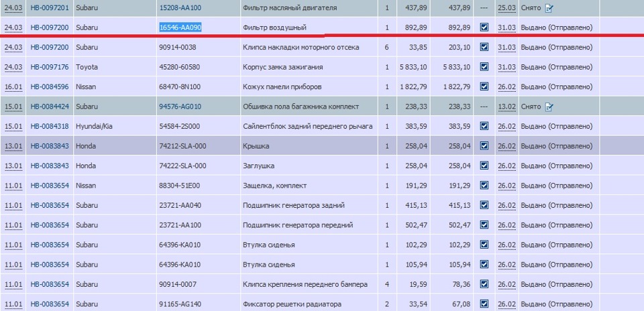Uncheck the Nissan 68470-8N100 checkbox

[x=484, y=86]
